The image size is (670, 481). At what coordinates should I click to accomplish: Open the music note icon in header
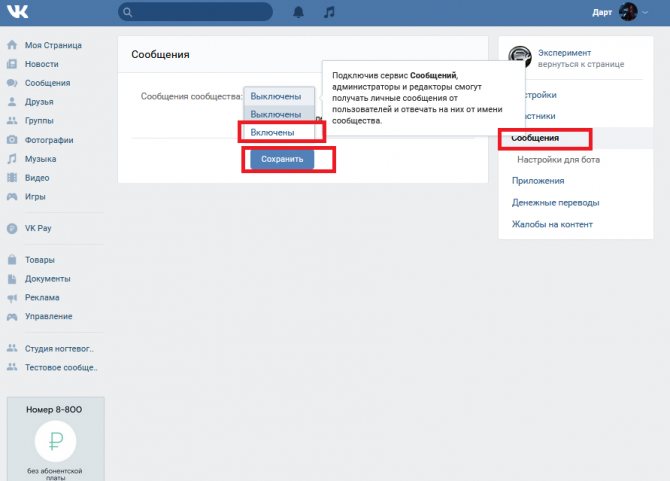tap(329, 12)
